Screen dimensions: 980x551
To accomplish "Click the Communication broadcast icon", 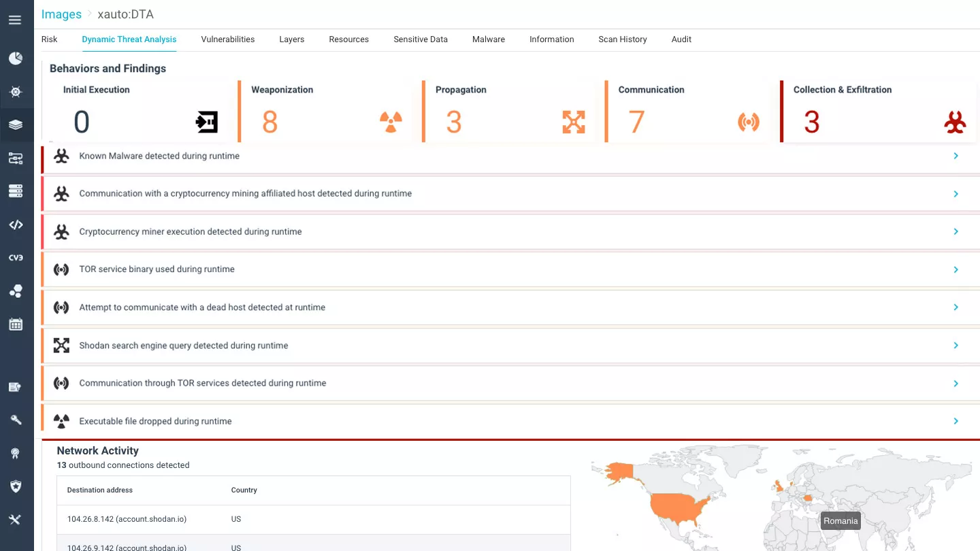I will tap(749, 122).
